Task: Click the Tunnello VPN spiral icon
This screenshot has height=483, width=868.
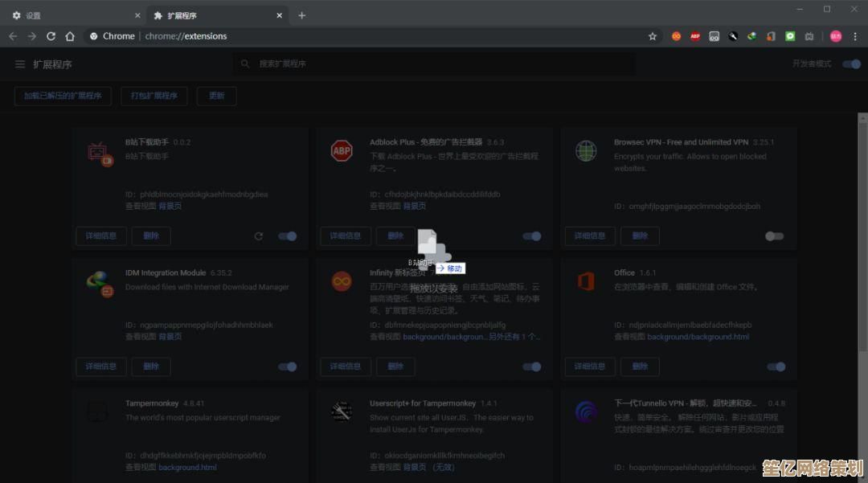Action: tap(586, 412)
